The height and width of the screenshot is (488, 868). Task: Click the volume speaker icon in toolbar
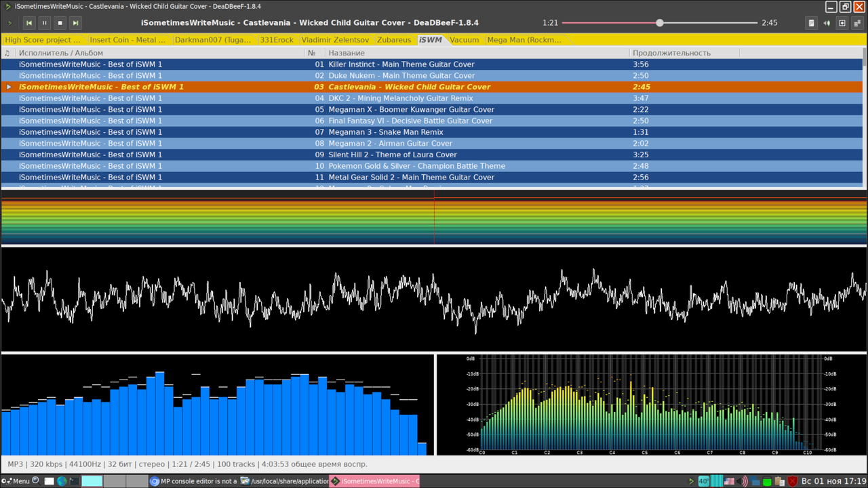click(827, 22)
